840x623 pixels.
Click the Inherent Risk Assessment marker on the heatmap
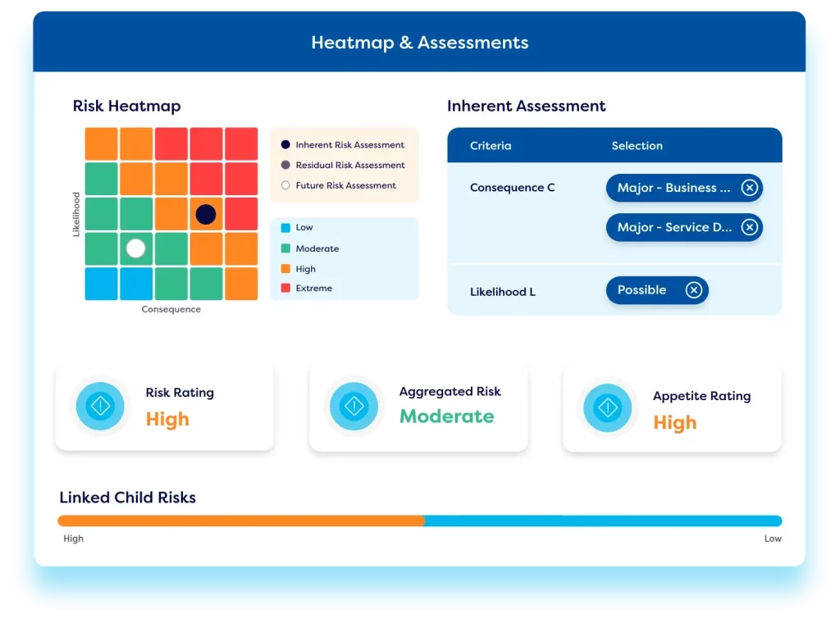click(205, 214)
